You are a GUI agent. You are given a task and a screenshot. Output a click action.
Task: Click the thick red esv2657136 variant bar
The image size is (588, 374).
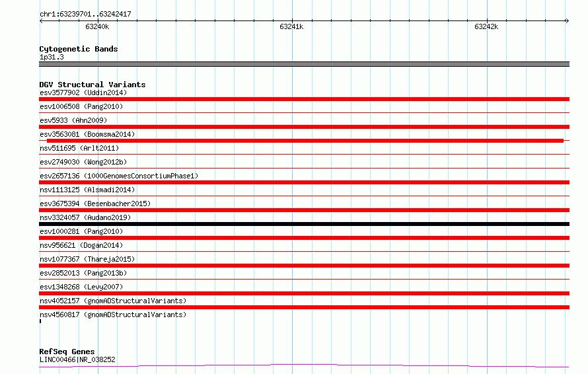click(x=304, y=182)
